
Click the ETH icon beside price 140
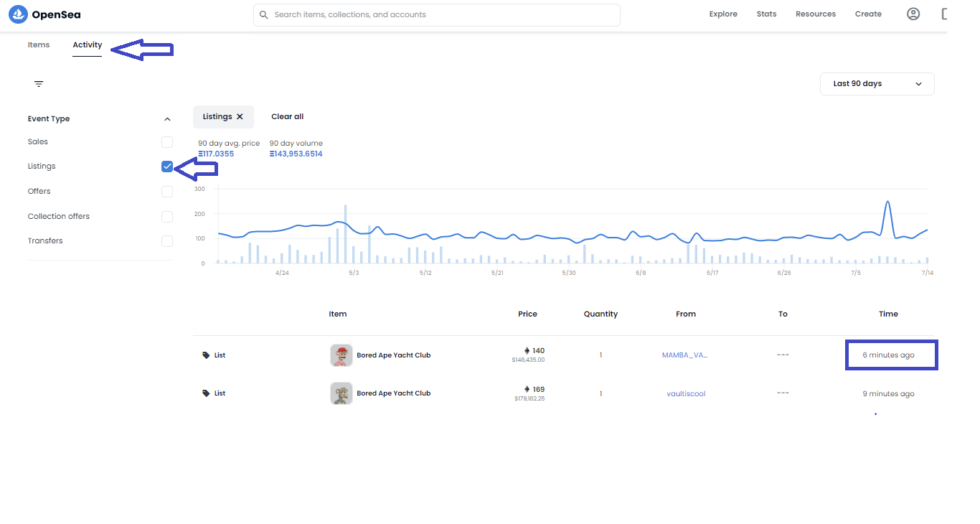[527, 351]
